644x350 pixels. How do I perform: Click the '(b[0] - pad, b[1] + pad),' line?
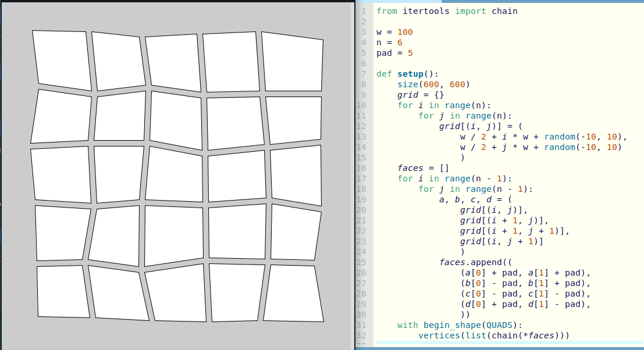click(525, 283)
